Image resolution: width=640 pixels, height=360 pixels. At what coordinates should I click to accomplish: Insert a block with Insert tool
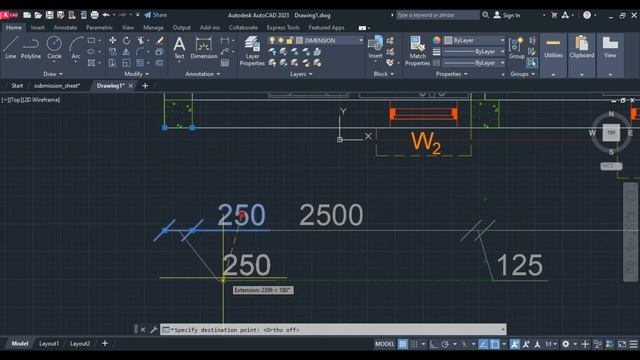click(x=375, y=48)
